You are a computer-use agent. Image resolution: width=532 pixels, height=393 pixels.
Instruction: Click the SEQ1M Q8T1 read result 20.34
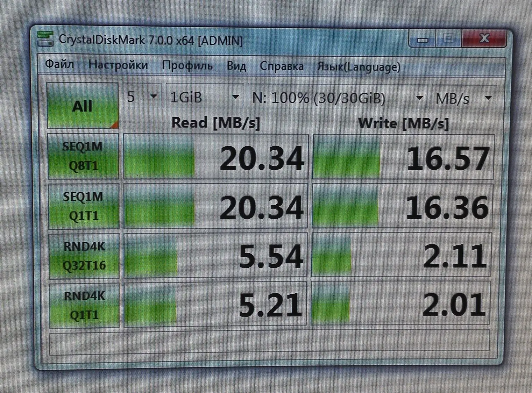tap(216, 157)
